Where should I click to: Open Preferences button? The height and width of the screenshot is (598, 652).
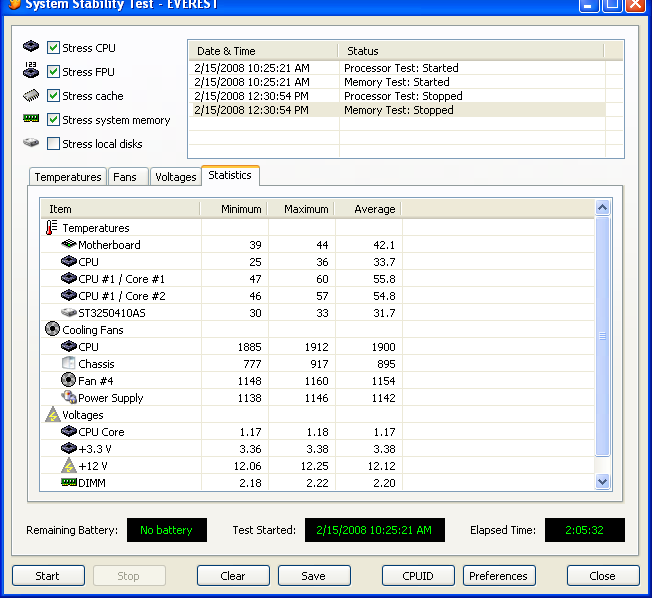pyautogui.click(x=499, y=576)
